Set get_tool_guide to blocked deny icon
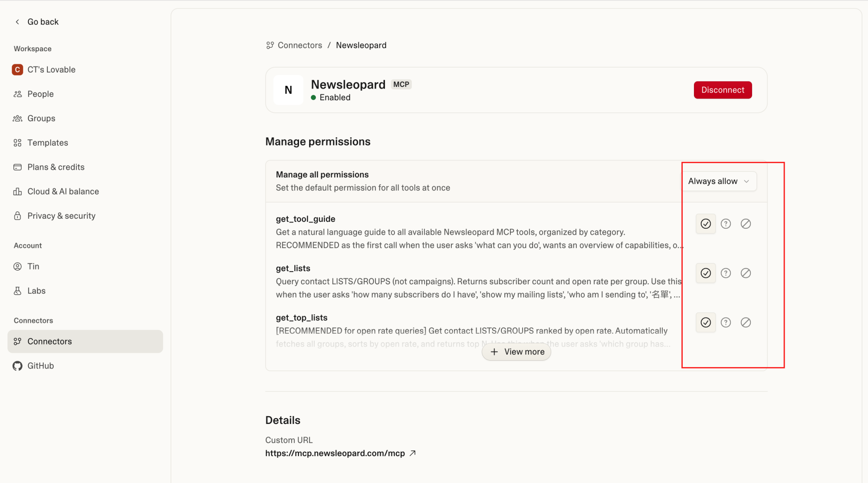 [746, 223]
